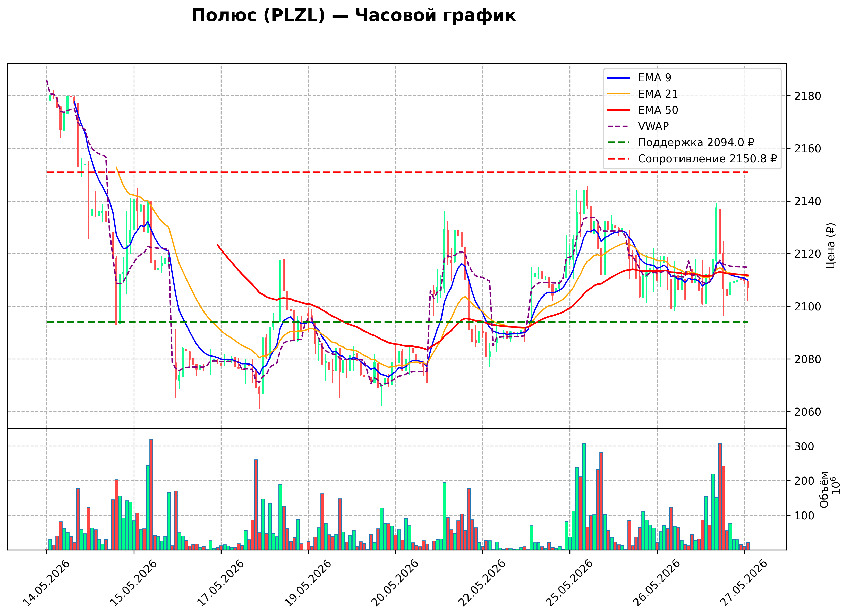Click the volume axis tick label 300
The image size is (850, 616).
click(x=804, y=446)
